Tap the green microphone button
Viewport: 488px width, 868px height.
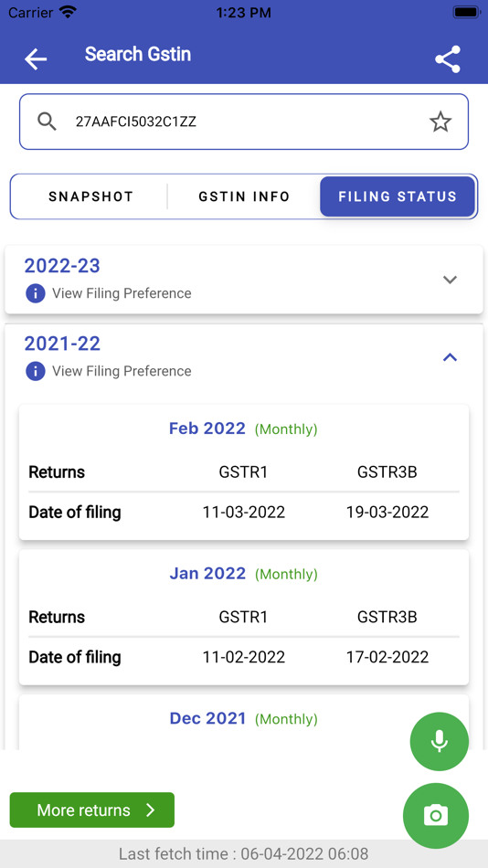pos(440,741)
